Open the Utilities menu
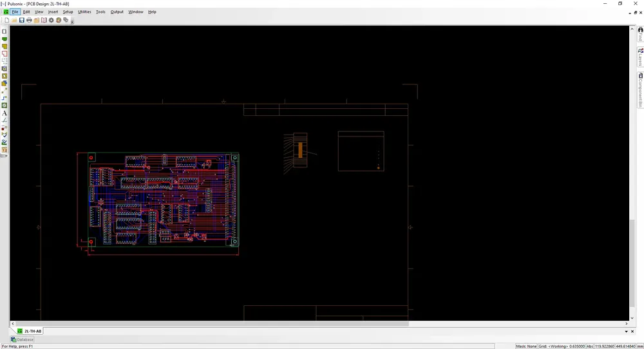This screenshot has width=644, height=349. [x=84, y=12]
